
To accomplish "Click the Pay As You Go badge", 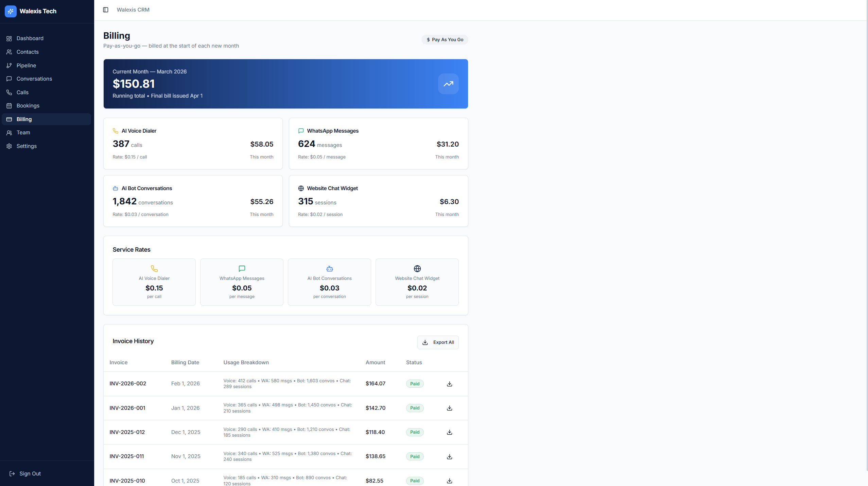I will [445, 39].
